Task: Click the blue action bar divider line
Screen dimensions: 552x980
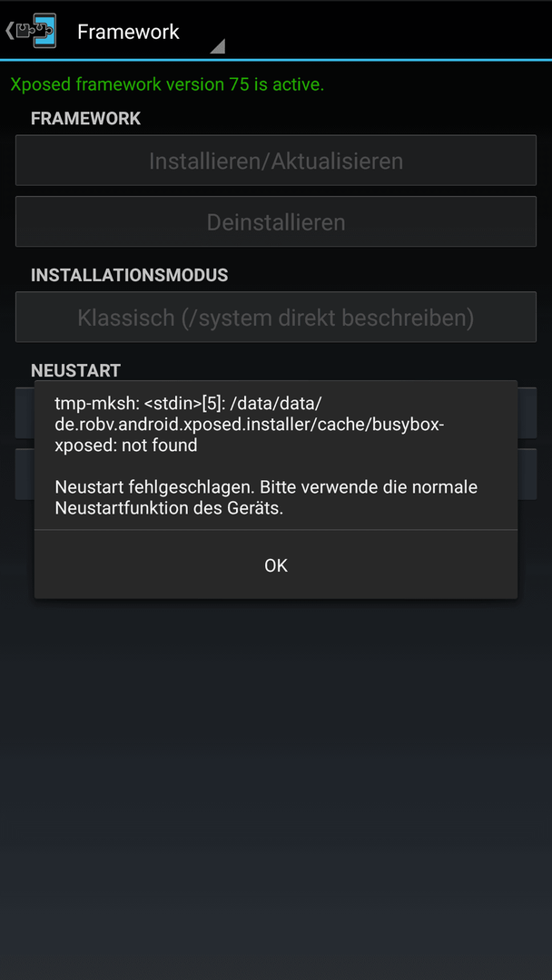Action: pos(276,60)
